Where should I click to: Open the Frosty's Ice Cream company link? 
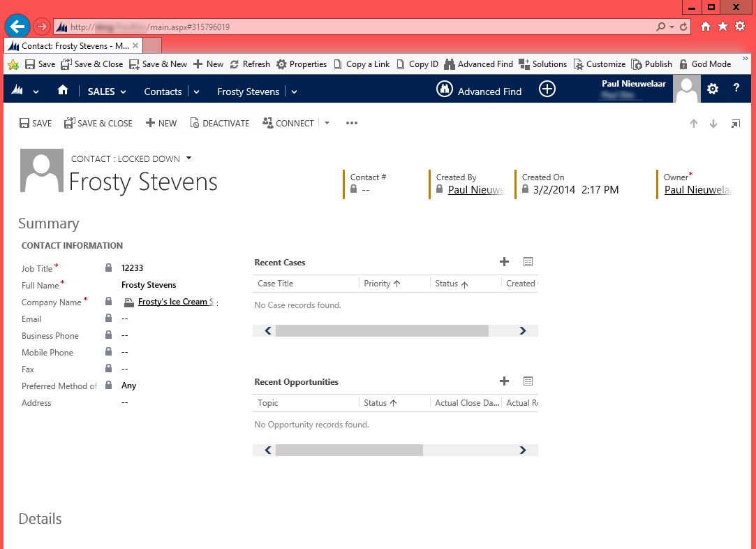click(x=175, y=302)
